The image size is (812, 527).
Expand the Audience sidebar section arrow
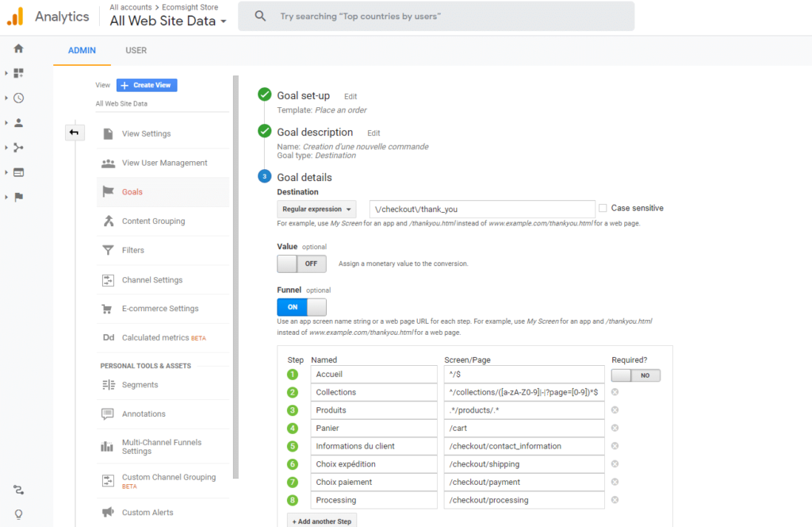click(6, 123)
